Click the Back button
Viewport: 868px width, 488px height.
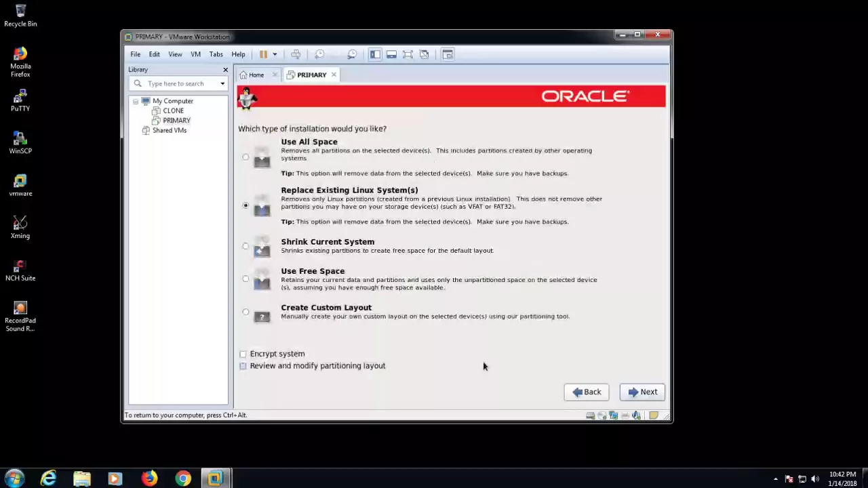click(x=587, y=392)
